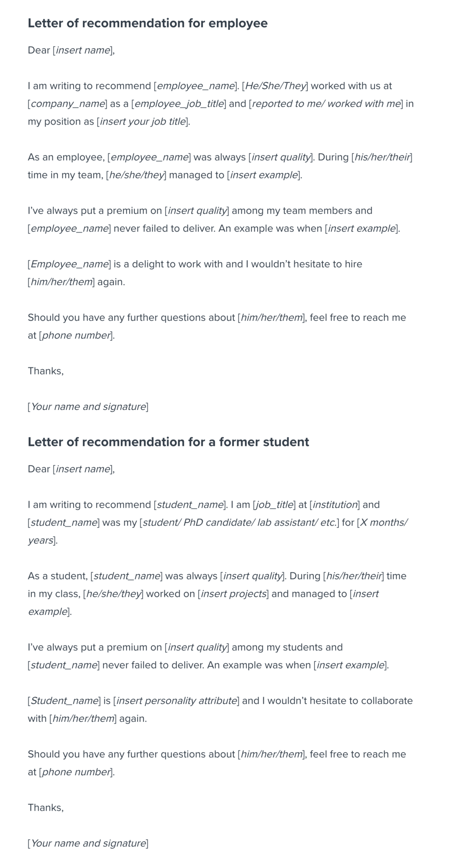Click the [job_title] placeholder in student letter
The image size is (449, 868).
[274, 505]
